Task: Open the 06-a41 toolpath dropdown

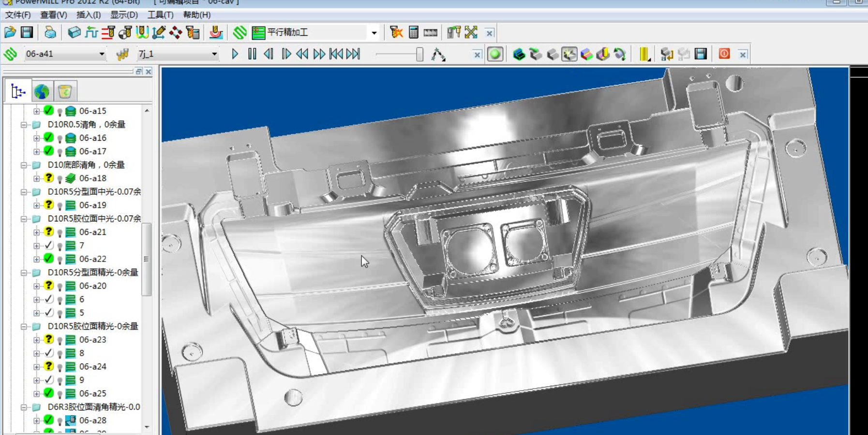Action: pyautogui.click(x=102, y=54)
